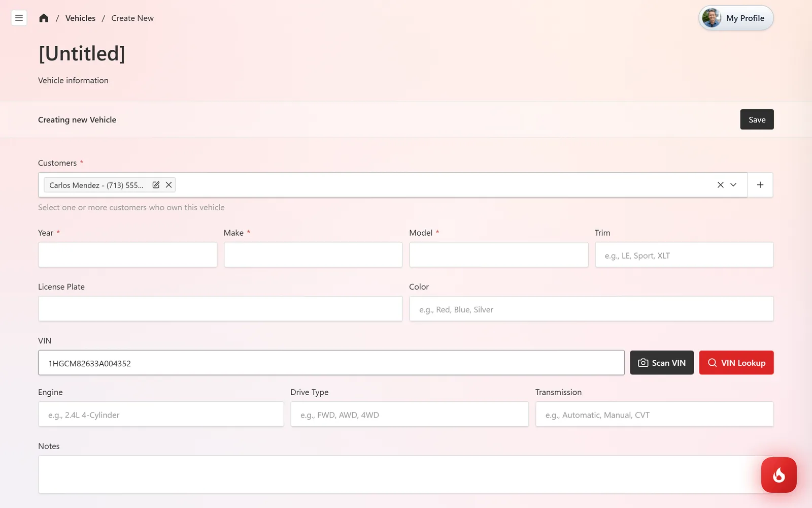Remove Carlos Mendez from customers
This screenshot has height=508, width=812.
(x=168, y=185)
